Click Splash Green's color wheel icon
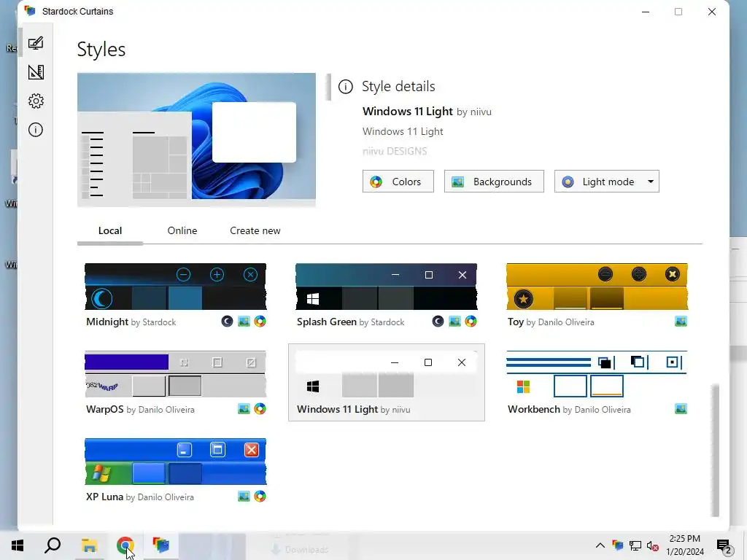 [471, 322]
